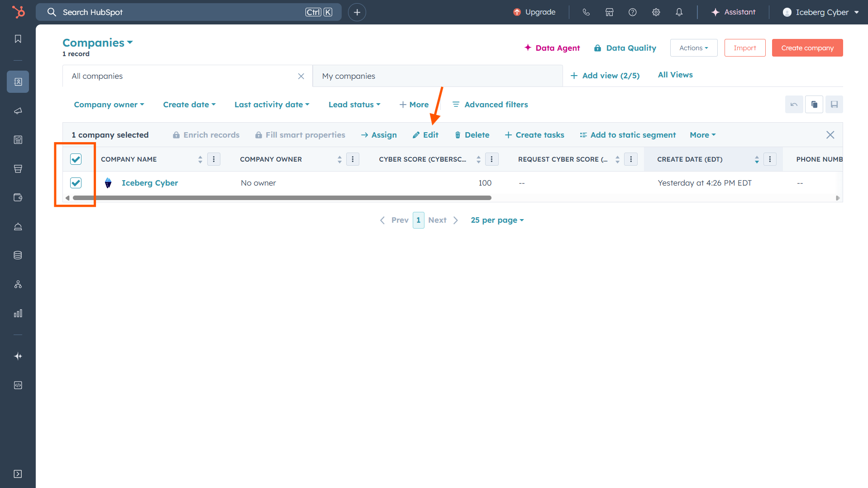This screenshot has height=488, width=868.
Task: Open the Actions dropdown
Action: pyautogui.click(x=694, y=48)
